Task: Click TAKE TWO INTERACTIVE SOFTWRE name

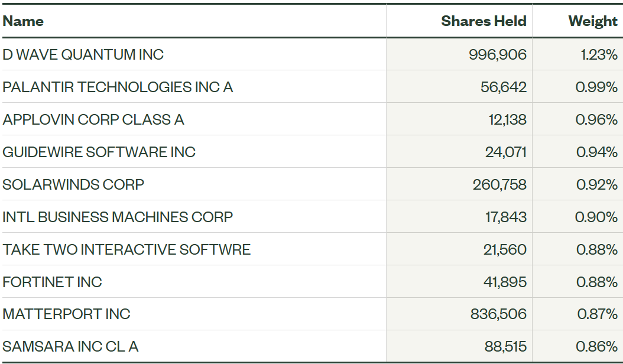Action: 126,249
